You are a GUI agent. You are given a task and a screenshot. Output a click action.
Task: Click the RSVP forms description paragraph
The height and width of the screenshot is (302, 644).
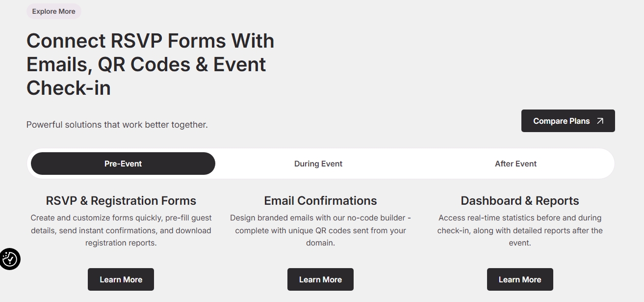pos(121,230)
